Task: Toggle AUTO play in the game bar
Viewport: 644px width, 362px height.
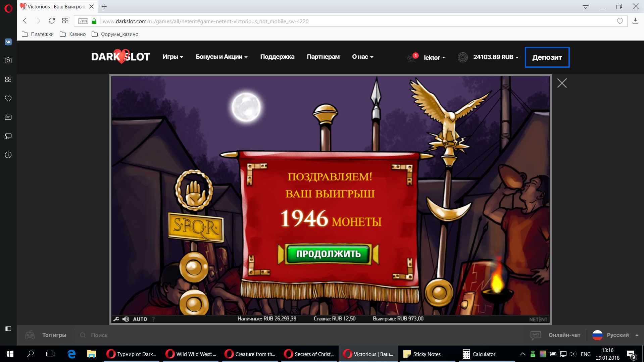Action: (140, 319)
